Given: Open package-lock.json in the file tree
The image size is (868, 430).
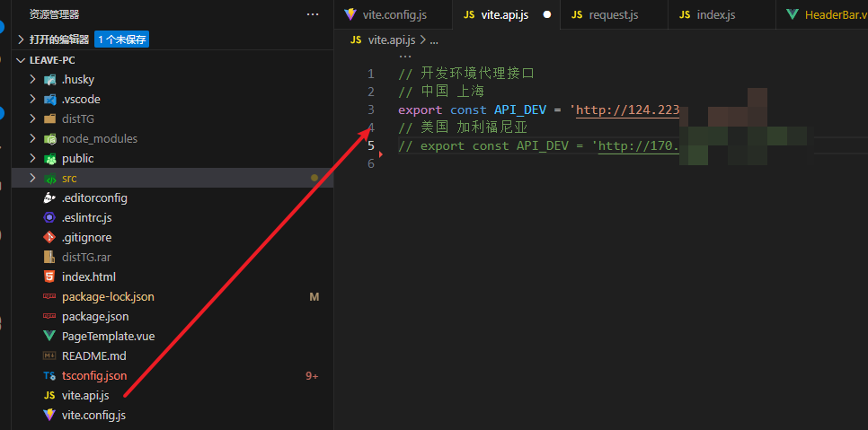Looking at the screenshot, I should [x=108, y=296].
